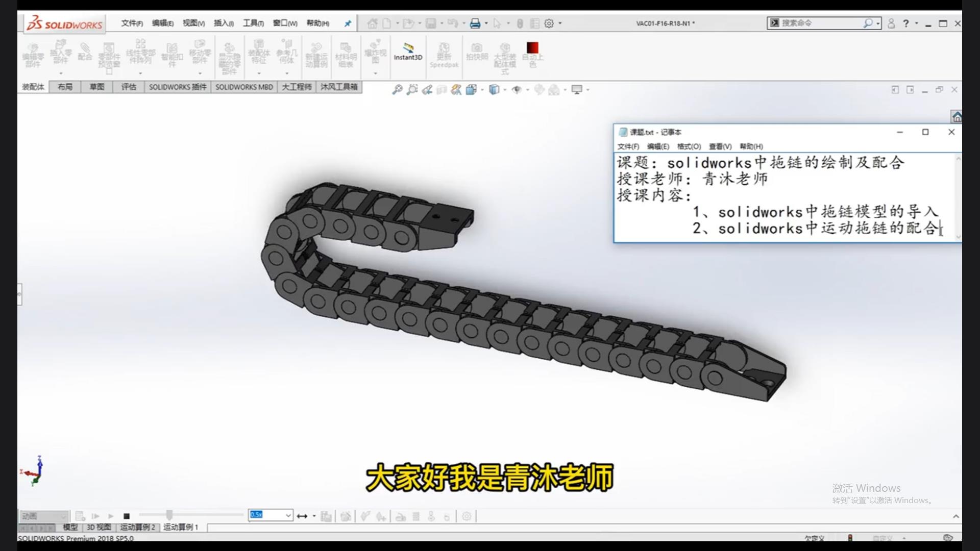The height and width of the screenshot is (551, 980).
Task: Open Assembly Features (装配体特征) tool
Action: point(259,52)
